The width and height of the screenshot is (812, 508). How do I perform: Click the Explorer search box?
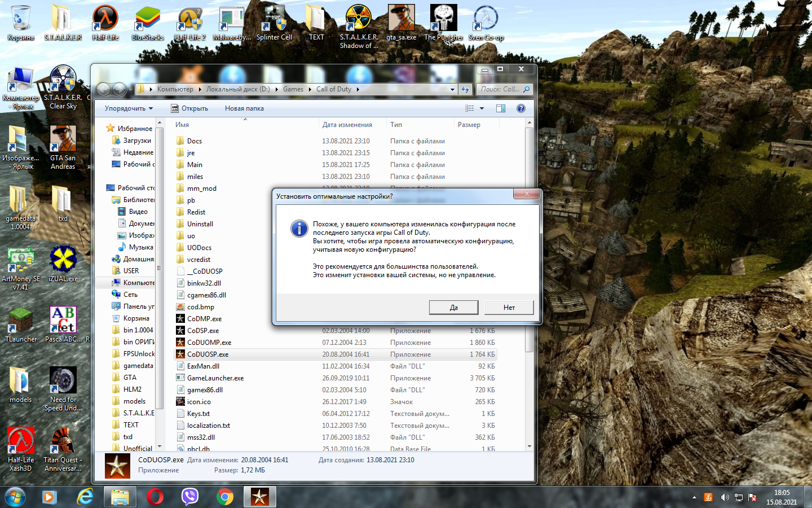[504, 89]
